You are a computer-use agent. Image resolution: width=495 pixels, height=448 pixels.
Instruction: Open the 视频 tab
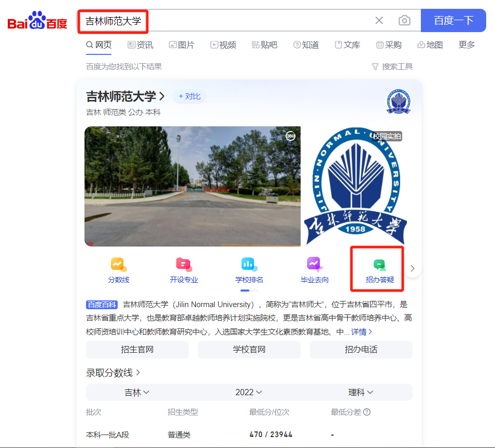click(x=223, y=45)
